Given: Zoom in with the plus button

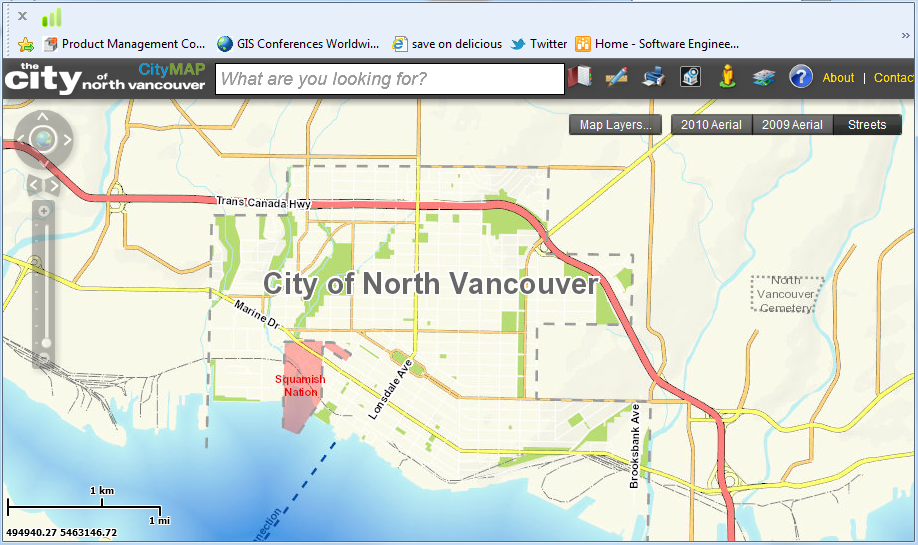Looking at the screenshot, I should click(x=43, y=210).
